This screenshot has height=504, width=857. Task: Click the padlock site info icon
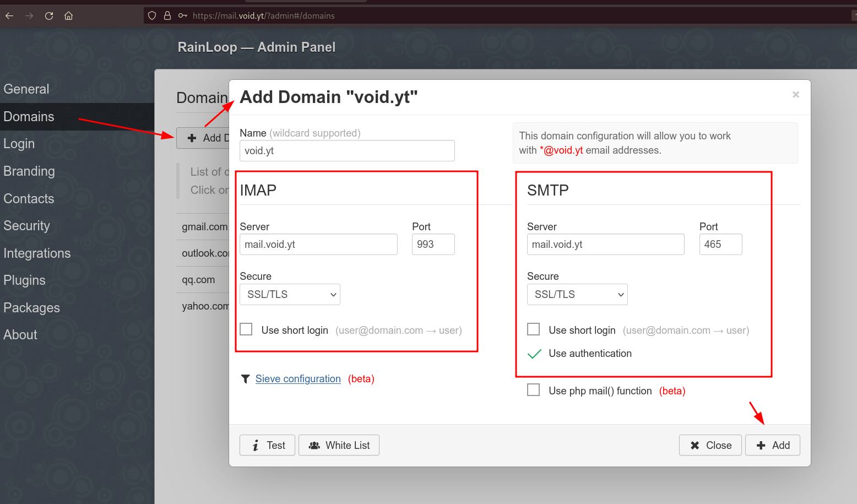coord(167,16)
